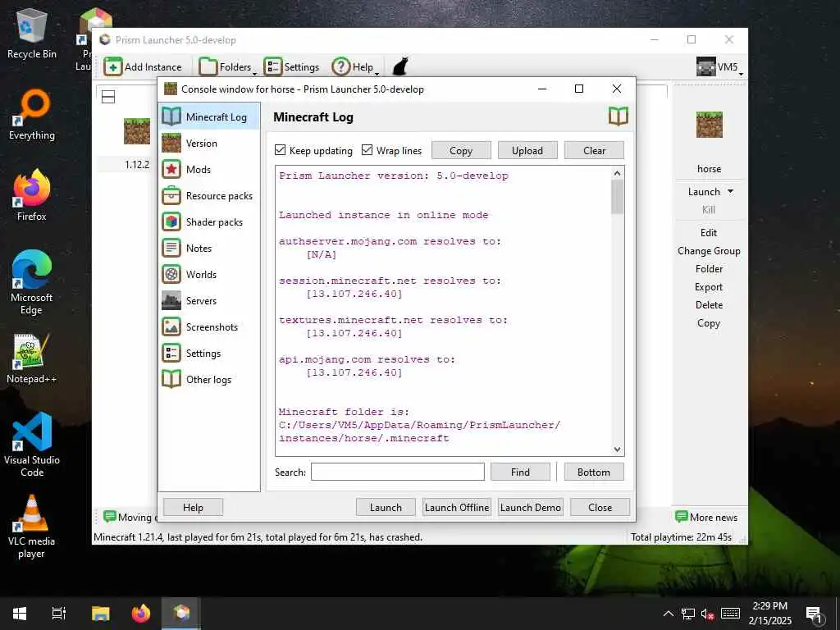Click Delete in the instance panel
The height and width of the screenshot is (630, 840).
(x=709, y=305)
